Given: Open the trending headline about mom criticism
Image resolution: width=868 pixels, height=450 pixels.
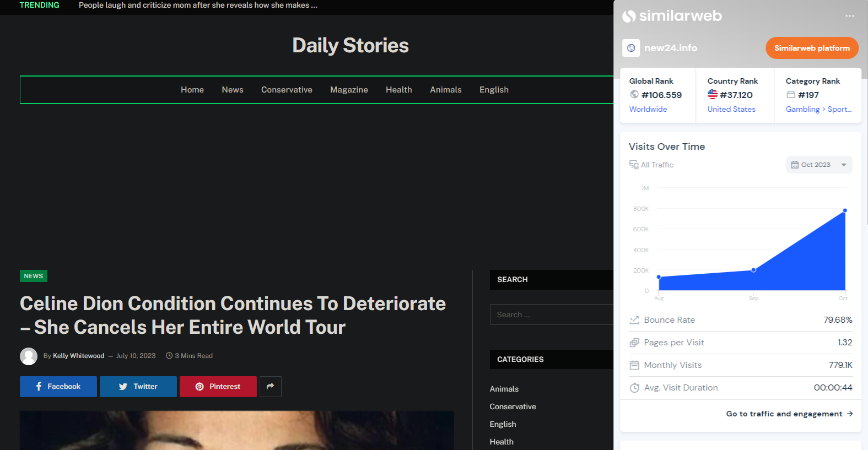Looking at the screenshot, I should tap(198, 5).
